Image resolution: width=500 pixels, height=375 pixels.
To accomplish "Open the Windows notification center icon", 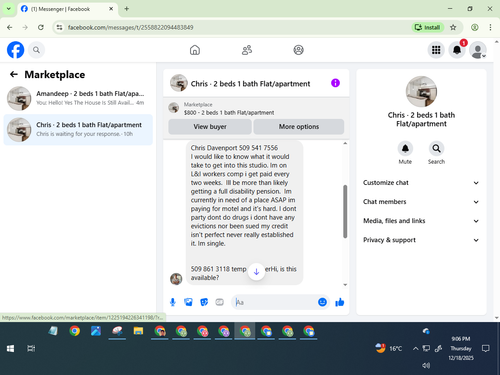I will 486,349.
